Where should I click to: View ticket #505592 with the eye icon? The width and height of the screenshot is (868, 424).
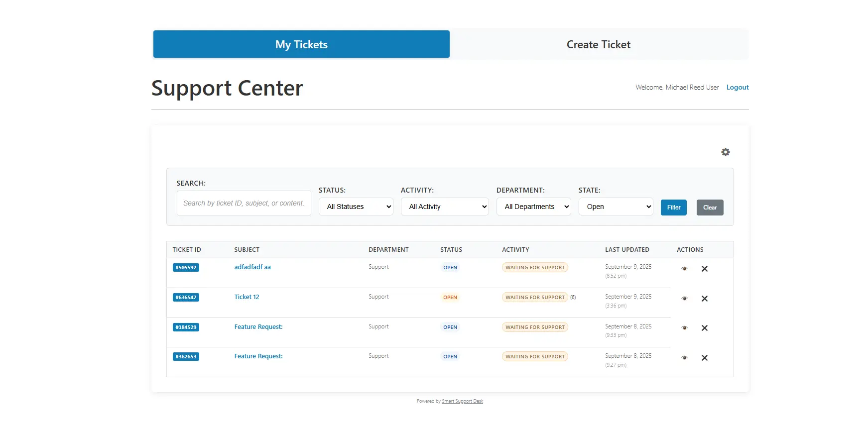pyautogui.click(x=685, y=269)
